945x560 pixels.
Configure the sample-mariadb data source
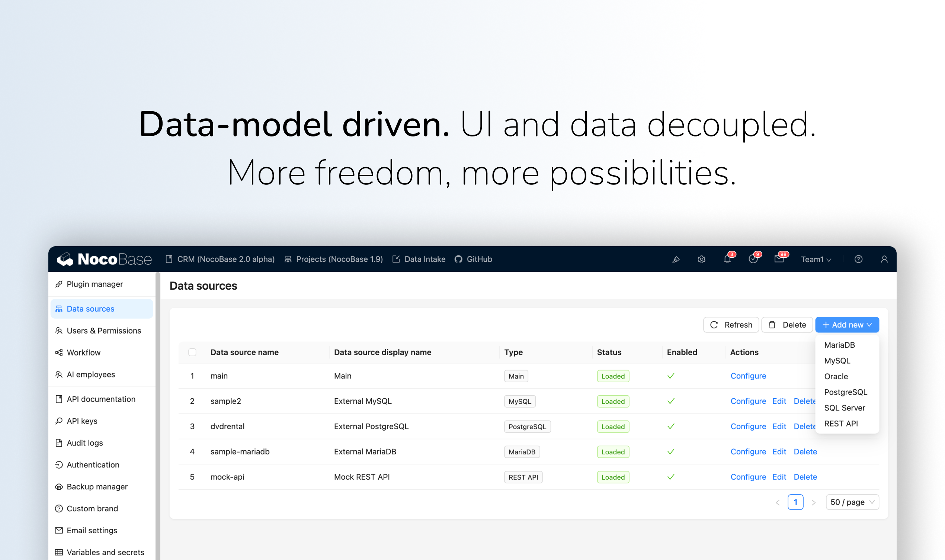tap(748, 451)
